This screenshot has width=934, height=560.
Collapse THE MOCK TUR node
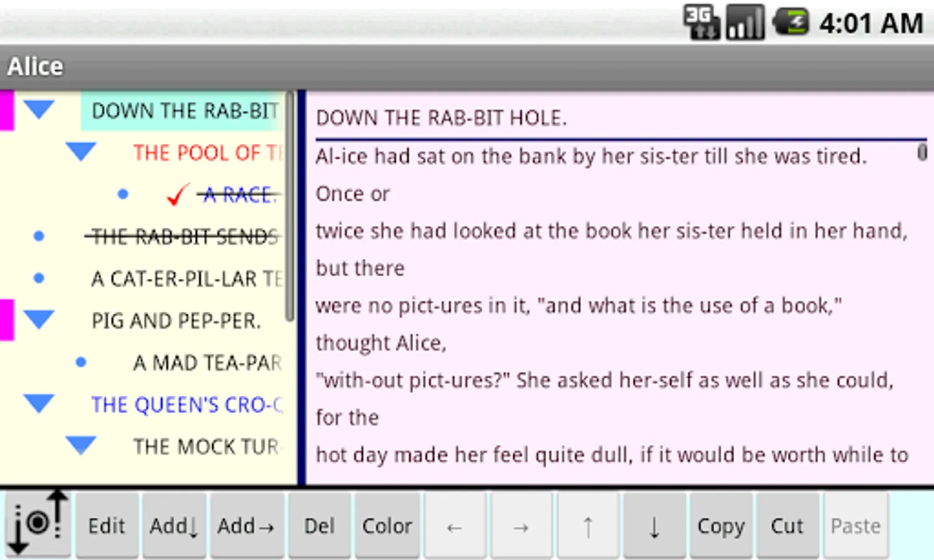pyautogui.click(x=81, y=445)
